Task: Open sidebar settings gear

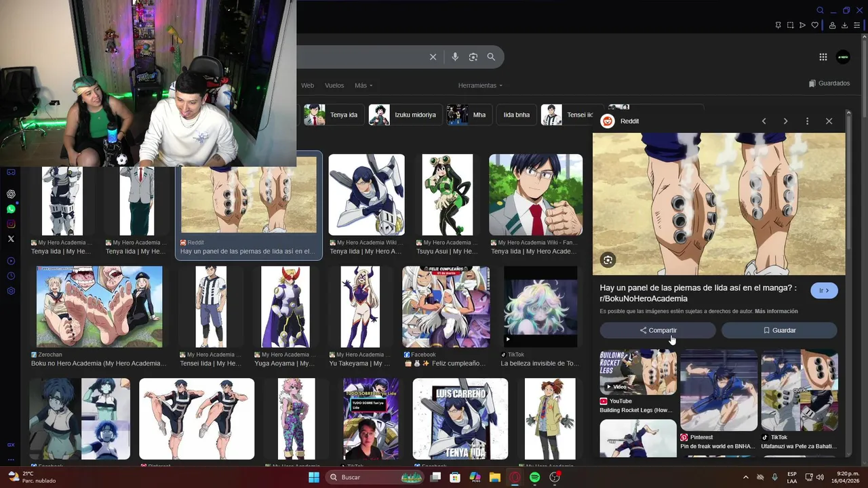Action: [11, 291]
